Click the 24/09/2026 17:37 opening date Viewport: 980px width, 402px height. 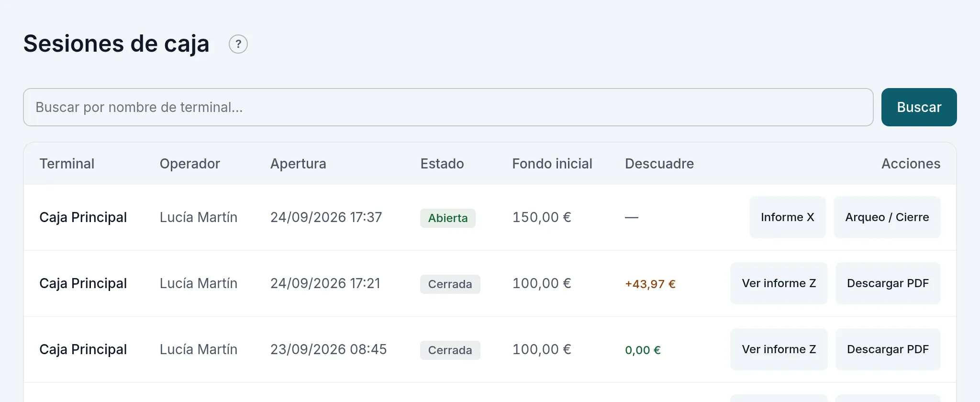pos(326,217)
